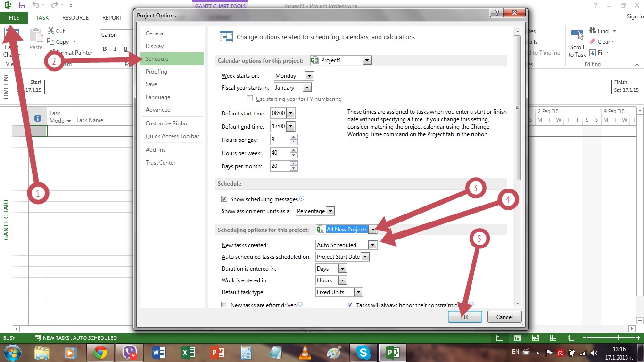Open the REPORT ribbon tab
The width and height of the screenshot is (644, 362).
112,17
